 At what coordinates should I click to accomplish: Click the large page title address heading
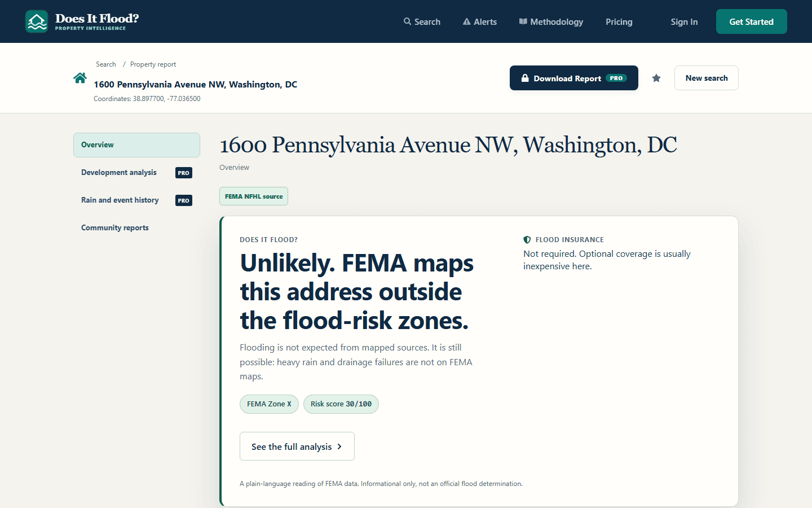(x=448, y=145)
